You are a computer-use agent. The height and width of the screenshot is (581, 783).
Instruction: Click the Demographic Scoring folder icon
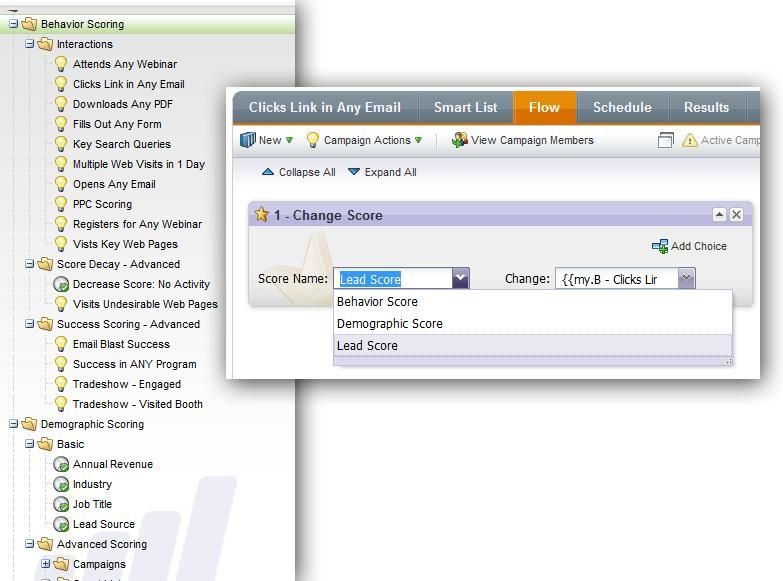coord(29,424)
